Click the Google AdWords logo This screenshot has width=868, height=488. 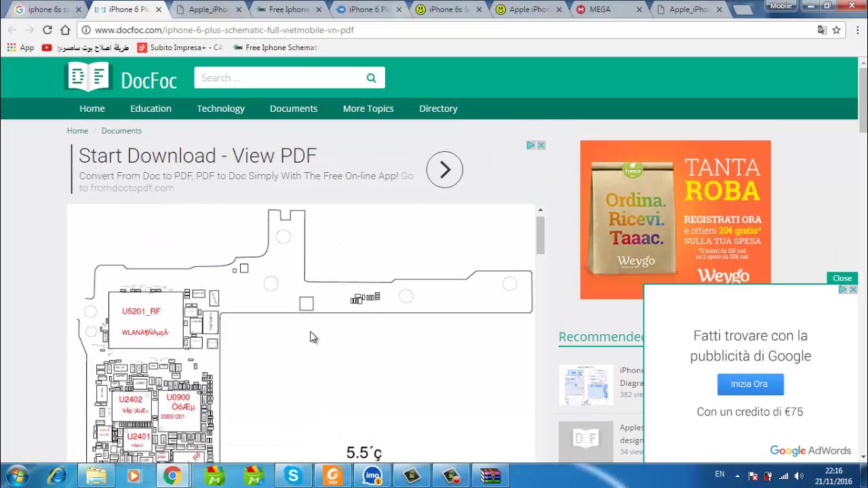(x=810, y=451)
